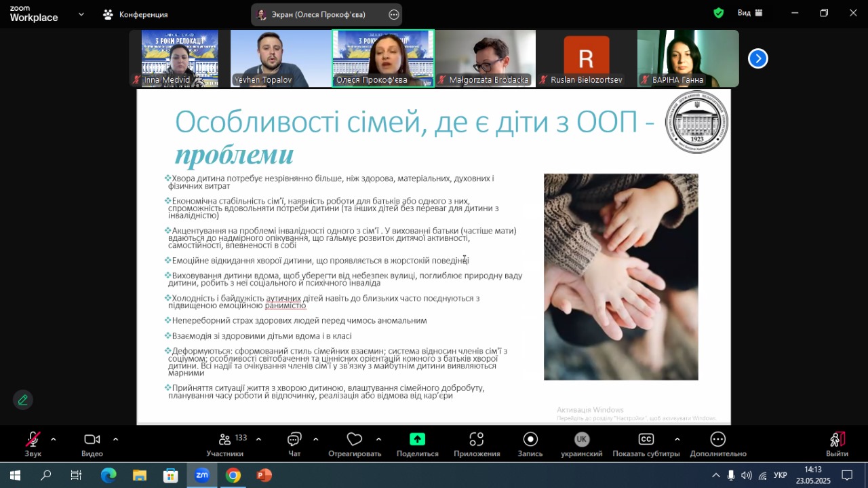Open the Zoom Workplace dropdown chevron
The image size is (868, 488).
(82, 14)
